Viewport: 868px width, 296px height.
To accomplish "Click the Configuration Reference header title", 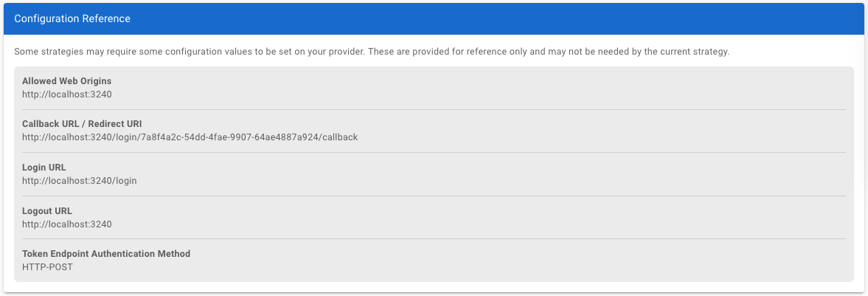I will 72,18.
